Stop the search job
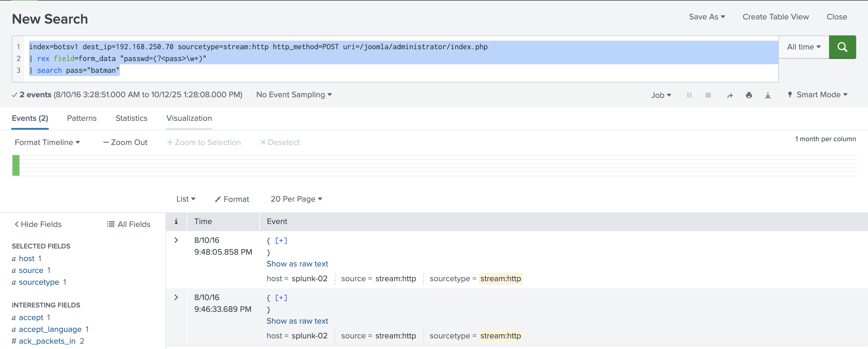Viewport: 868px width, 349px height. pyautogui.click(x=708, y=95)
